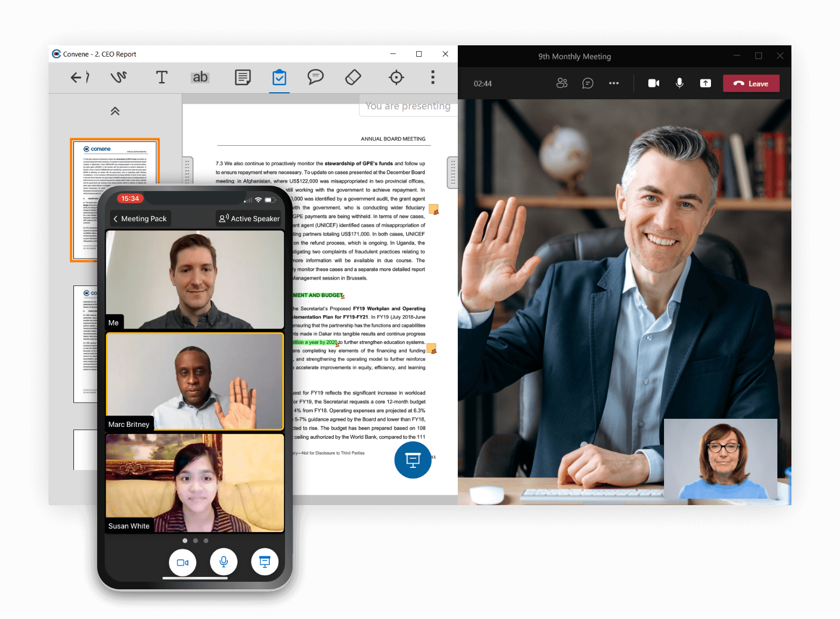Select the Text annotation tool
The width and height of the screenshot is (840, 619).
point(161,77)
